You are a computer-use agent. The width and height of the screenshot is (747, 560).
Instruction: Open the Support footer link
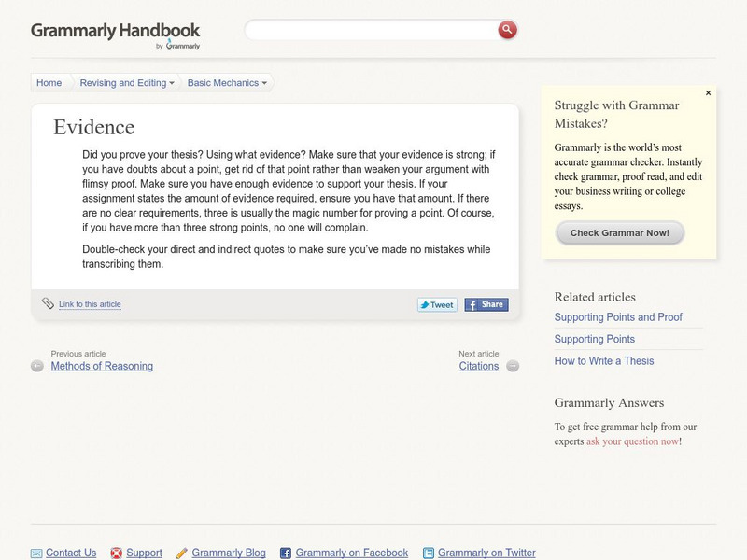(144, 553)
